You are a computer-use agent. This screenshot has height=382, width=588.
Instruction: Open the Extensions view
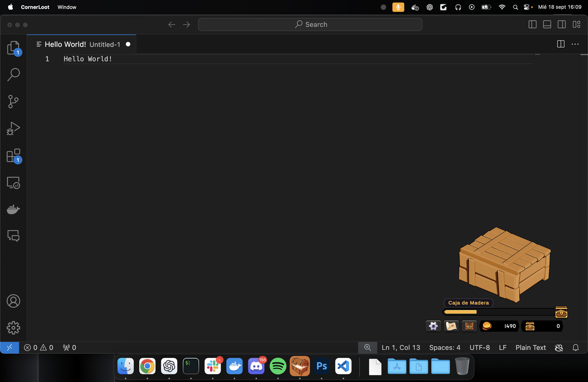[x=13, y=156]
